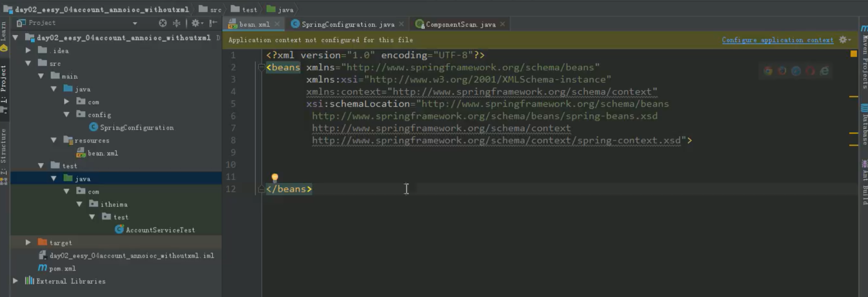Toggle the Structure side tab

4,156
